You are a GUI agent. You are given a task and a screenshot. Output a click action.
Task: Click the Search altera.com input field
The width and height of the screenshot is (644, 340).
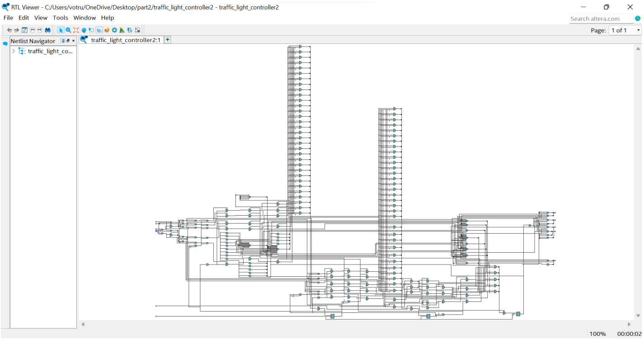[601, 19]
